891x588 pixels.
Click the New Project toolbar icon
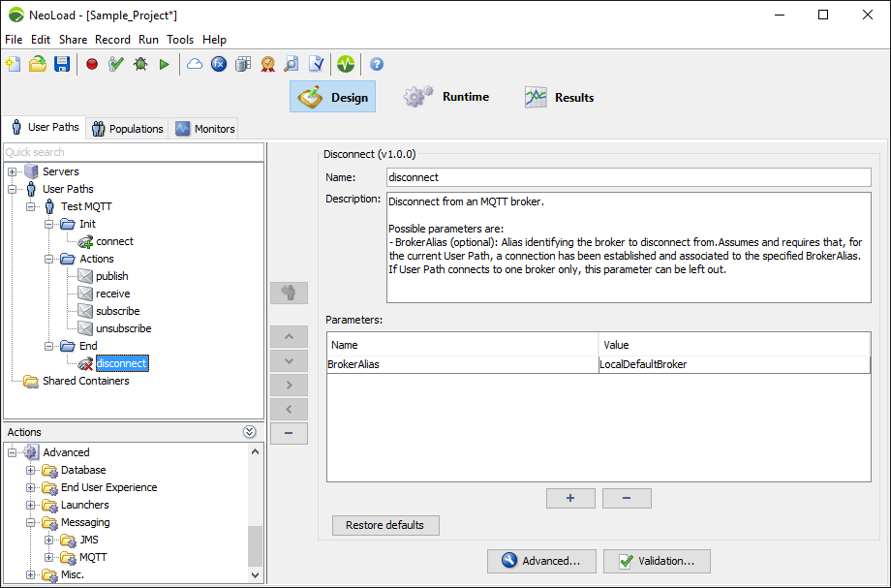[x=13, y=64]
